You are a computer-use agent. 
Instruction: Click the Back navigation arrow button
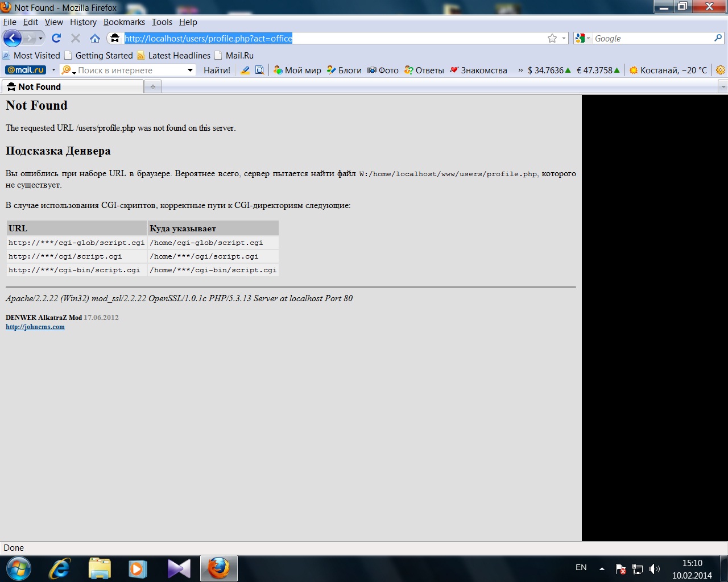point(13,38)
